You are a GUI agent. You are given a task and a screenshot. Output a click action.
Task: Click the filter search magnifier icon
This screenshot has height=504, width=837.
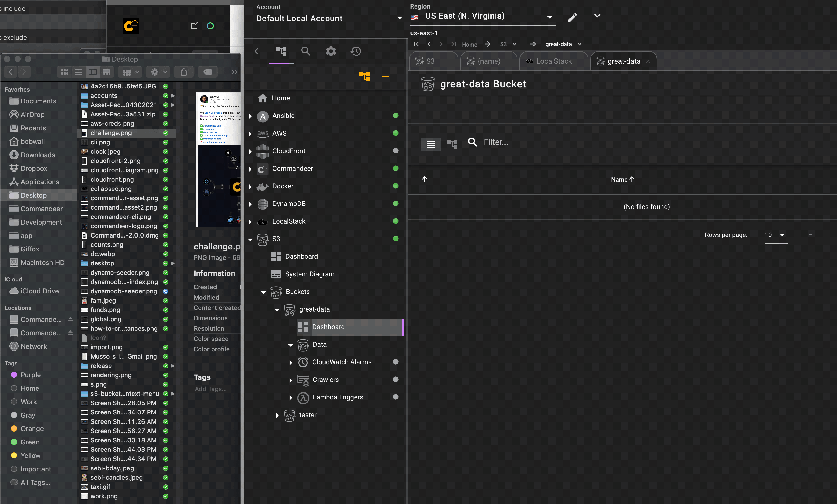click(x=473, y=142)
